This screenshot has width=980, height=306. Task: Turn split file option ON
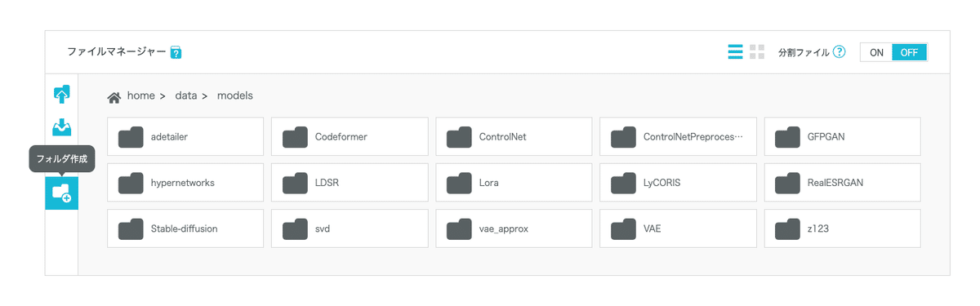point(876,52)
